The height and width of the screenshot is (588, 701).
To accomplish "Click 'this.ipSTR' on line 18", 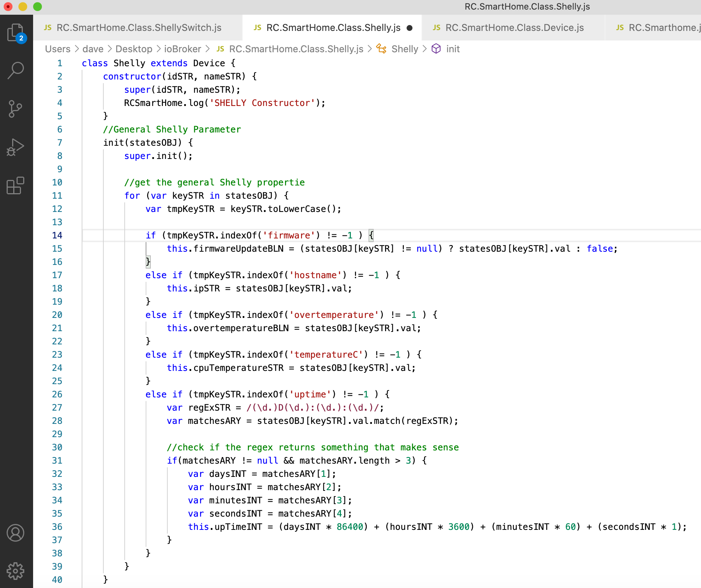I will tap(193, 288).
